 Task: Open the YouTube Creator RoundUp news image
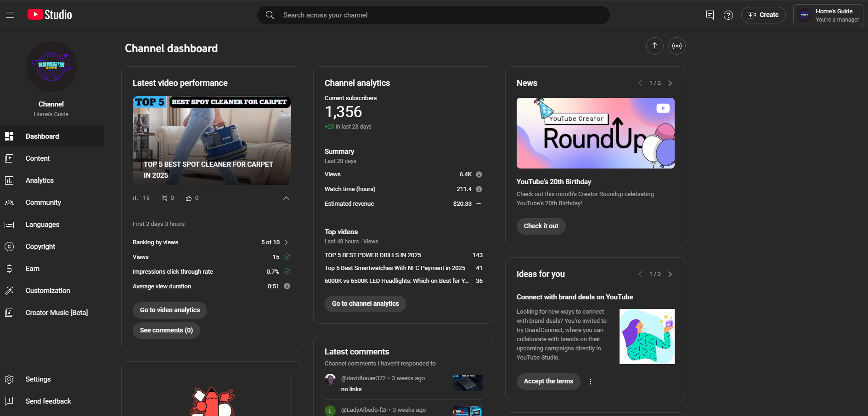[596, 133]
